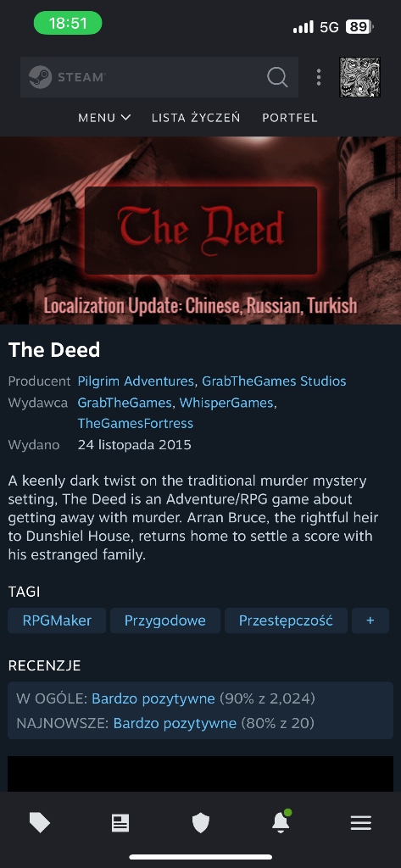
Task: Open the PORTFEL menu item
Action: tap(290, 117)
